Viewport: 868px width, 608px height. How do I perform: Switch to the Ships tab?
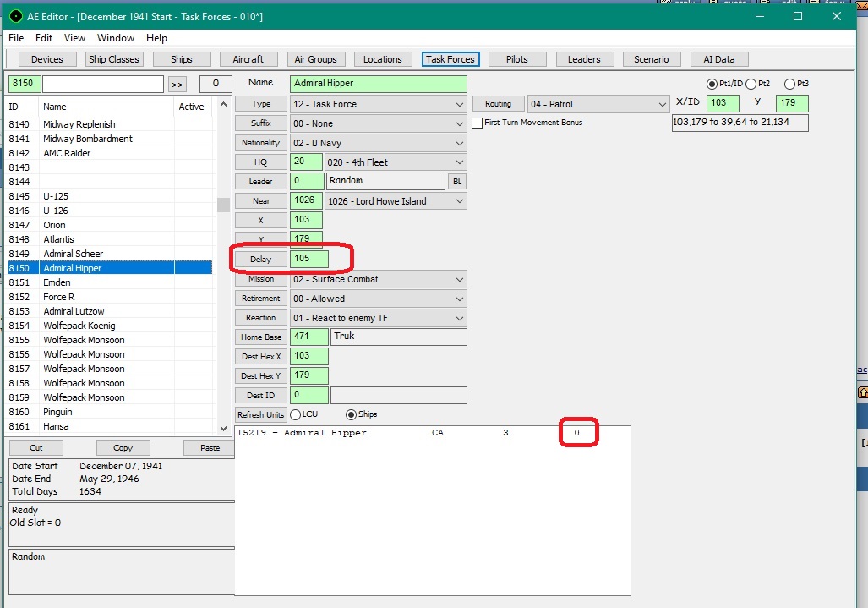pyautogui.click(x=182, y=59)
